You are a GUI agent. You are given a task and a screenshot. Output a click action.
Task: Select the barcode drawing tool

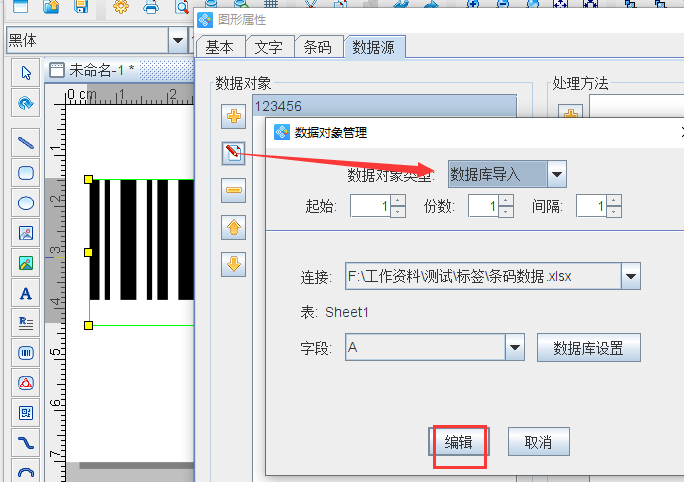pyautogui.click(x=26, y=353)
